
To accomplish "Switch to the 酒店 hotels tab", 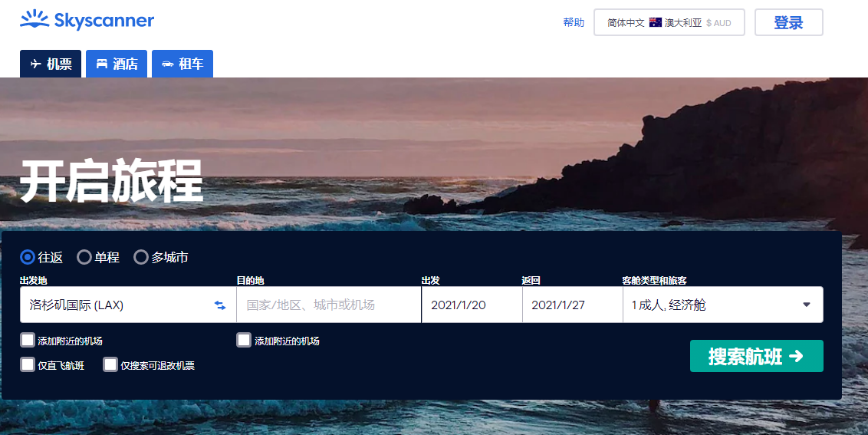I will point(117,64).
